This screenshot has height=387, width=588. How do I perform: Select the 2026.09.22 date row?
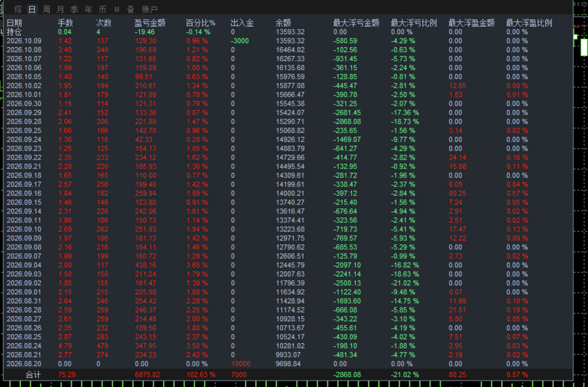tap(24, 157)
